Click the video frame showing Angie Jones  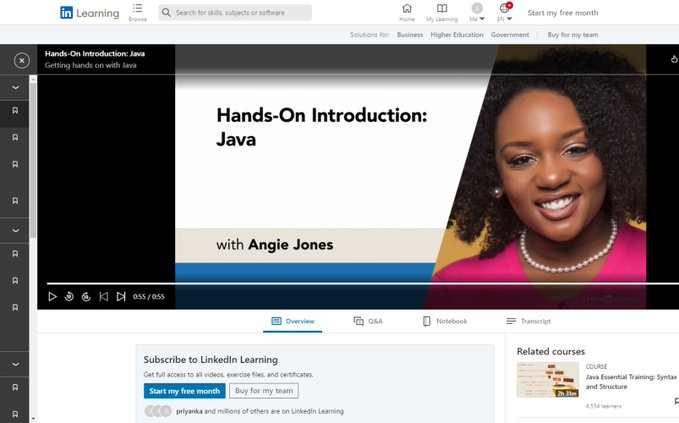click(x=410, y=178)
